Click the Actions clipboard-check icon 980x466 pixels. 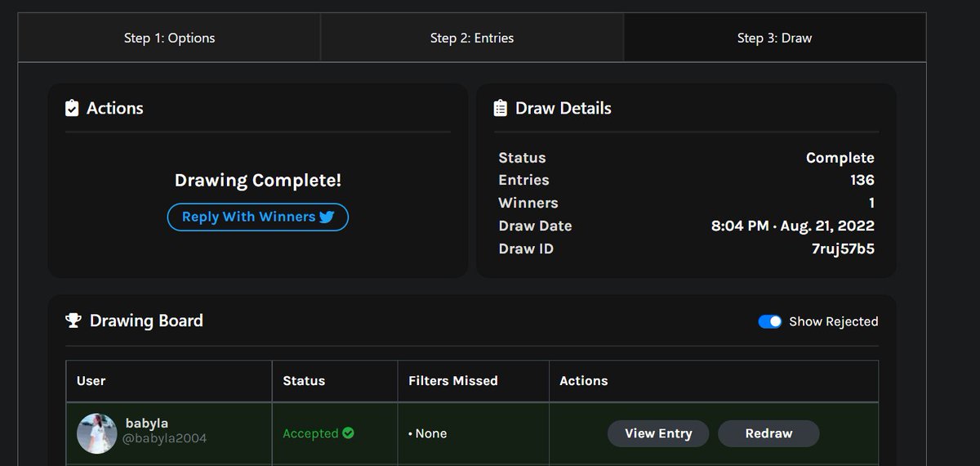coord(72,108)
